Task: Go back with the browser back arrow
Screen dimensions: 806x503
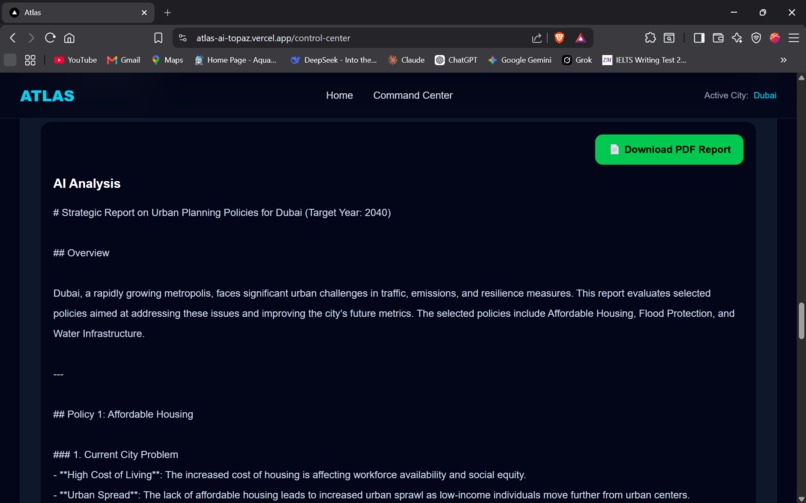Action: (13, 38)
